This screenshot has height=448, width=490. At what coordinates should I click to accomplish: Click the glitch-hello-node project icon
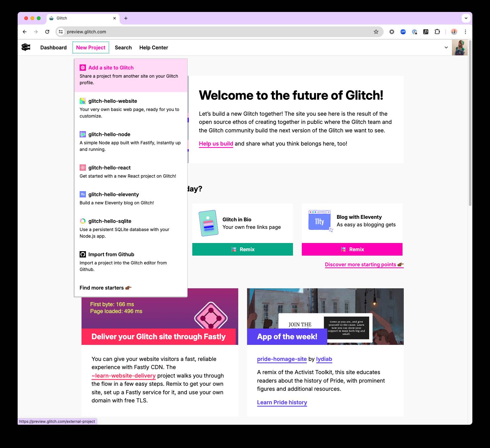(x=83, y=134)
